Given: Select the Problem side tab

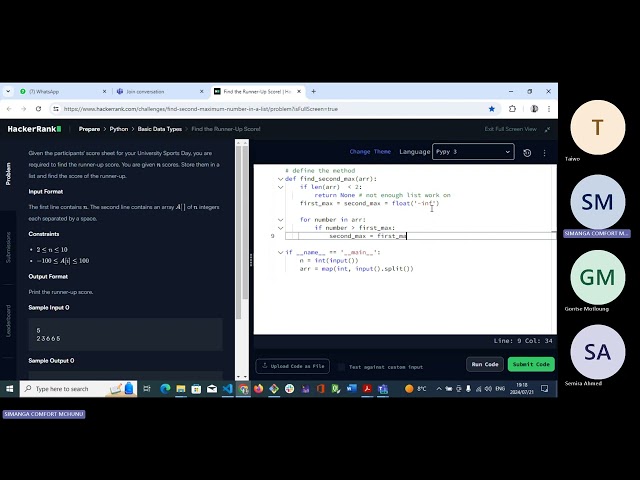Looking at the screenshot, I should pyautogui.click(x=8, y=173).
